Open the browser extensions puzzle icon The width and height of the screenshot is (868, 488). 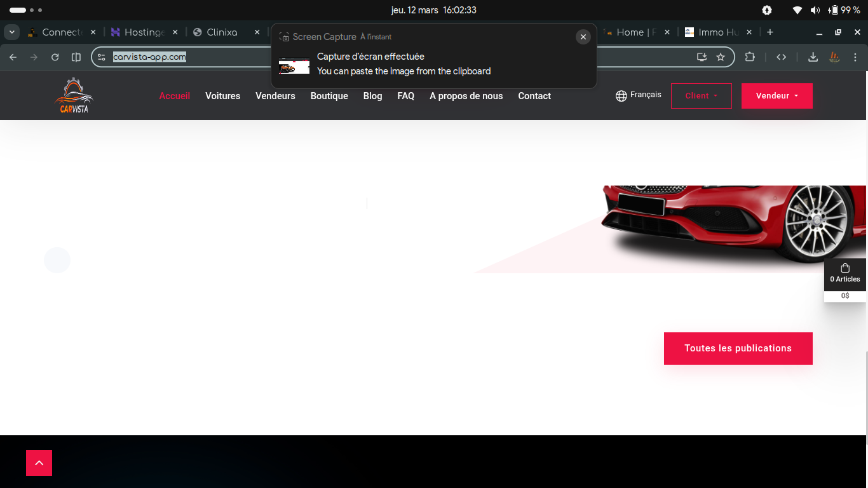point(750,57)
